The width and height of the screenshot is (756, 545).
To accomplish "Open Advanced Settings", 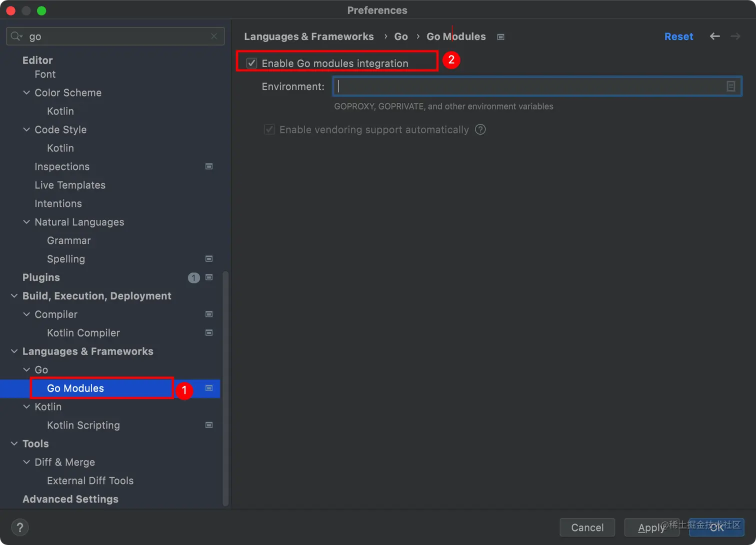I will (x=70, y=499).
